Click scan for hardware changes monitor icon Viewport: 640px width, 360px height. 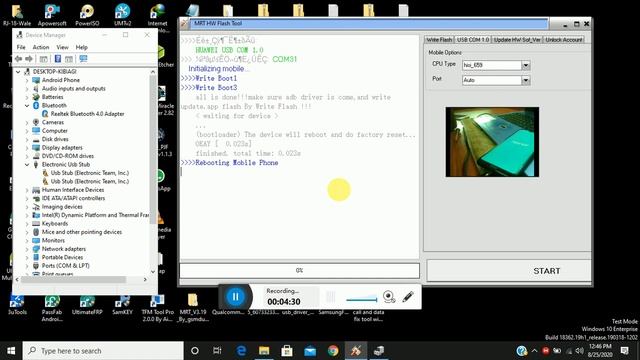point(83,59)
